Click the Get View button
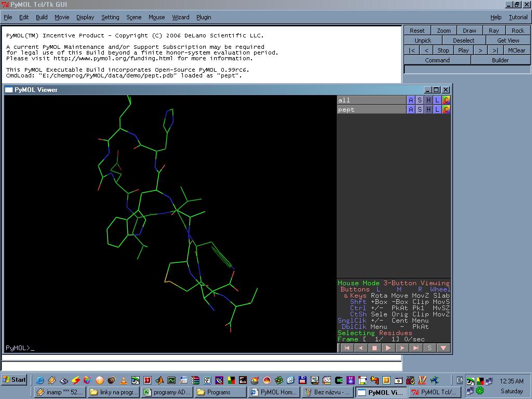 [508, 41]
